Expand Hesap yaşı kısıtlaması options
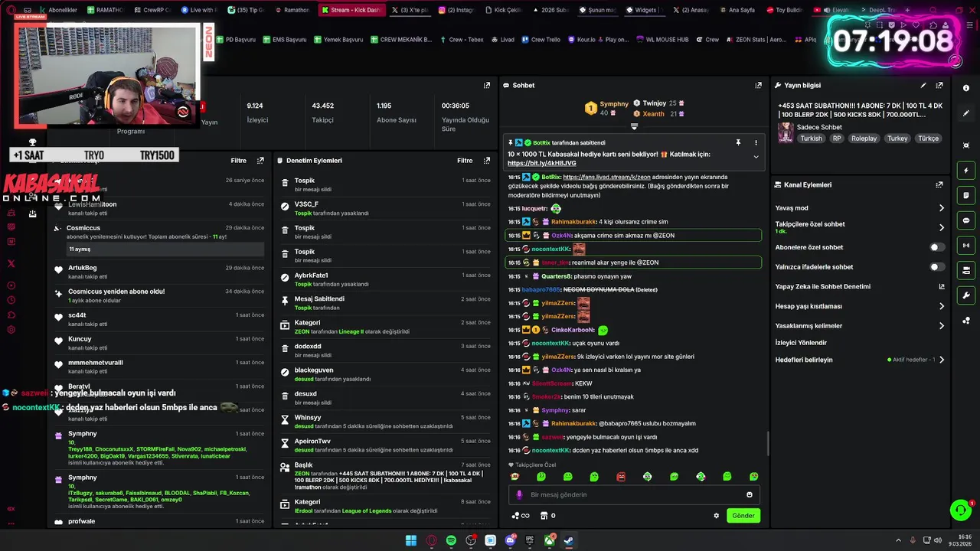The width and height of the screenshot is (980, 551). tap(942, 306)
